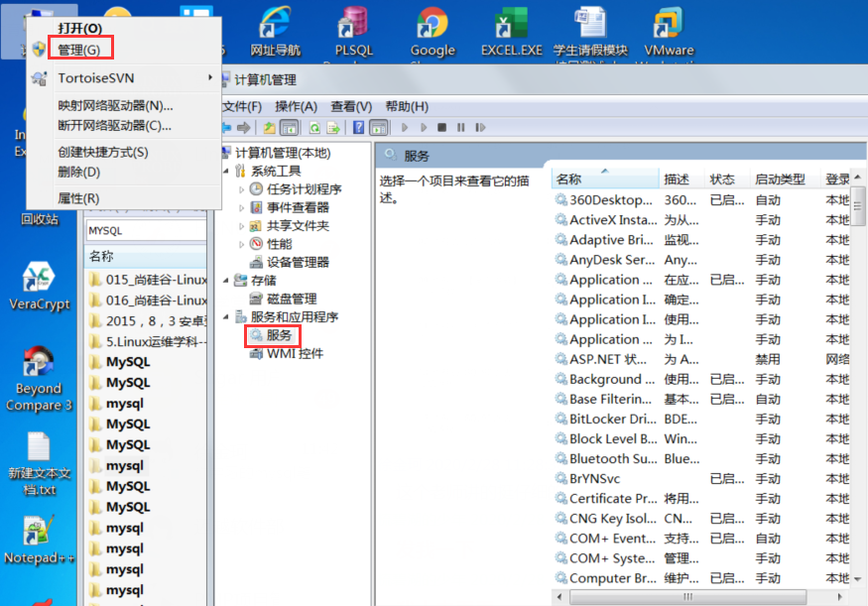Expand the 共享文件夹 tree node
This screenshot has height=606, width=868.
tap(241, 226)
